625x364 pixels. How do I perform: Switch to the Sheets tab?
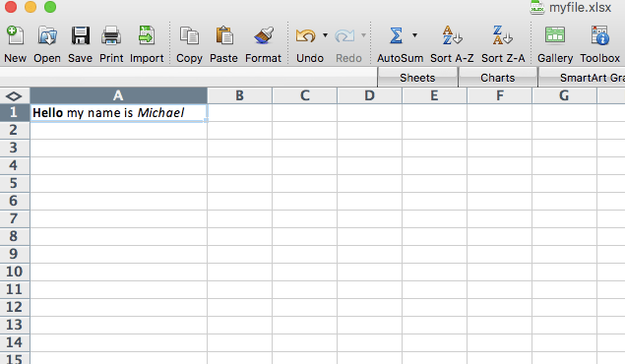pyautogui.click(x=417, y=78)
